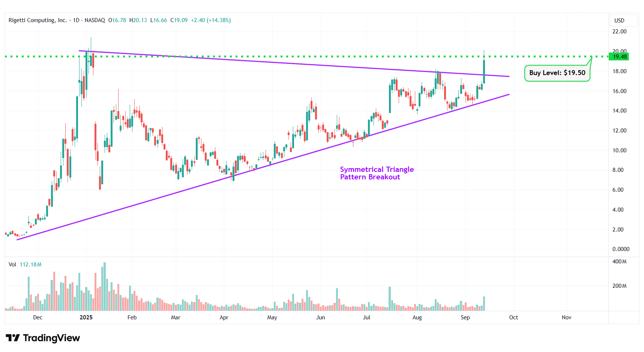This screenshot has width=644, height=352.
Task: Click the Apr label on the time axis
Action: tap(224, 317)
